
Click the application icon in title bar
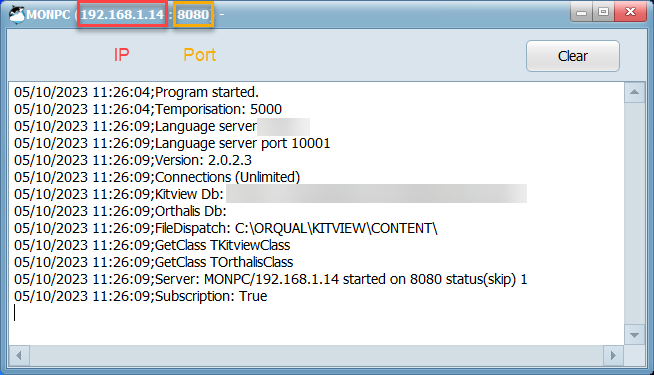click(x=17, y=15)
